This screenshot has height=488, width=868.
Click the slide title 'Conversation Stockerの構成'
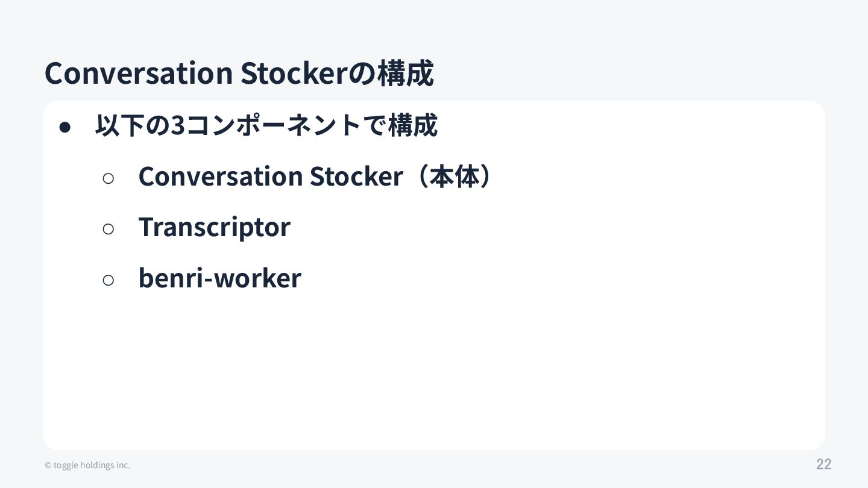(x=239, y=74)
